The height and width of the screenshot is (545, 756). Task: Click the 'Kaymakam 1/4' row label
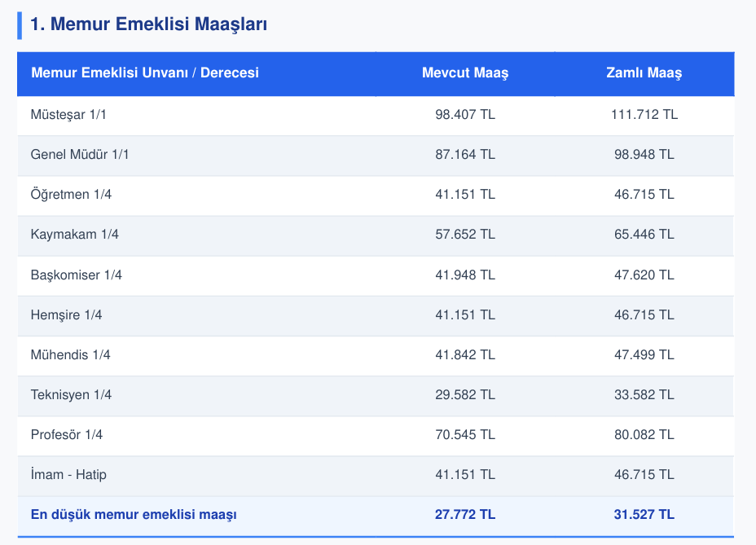click(x=75, y=235)
